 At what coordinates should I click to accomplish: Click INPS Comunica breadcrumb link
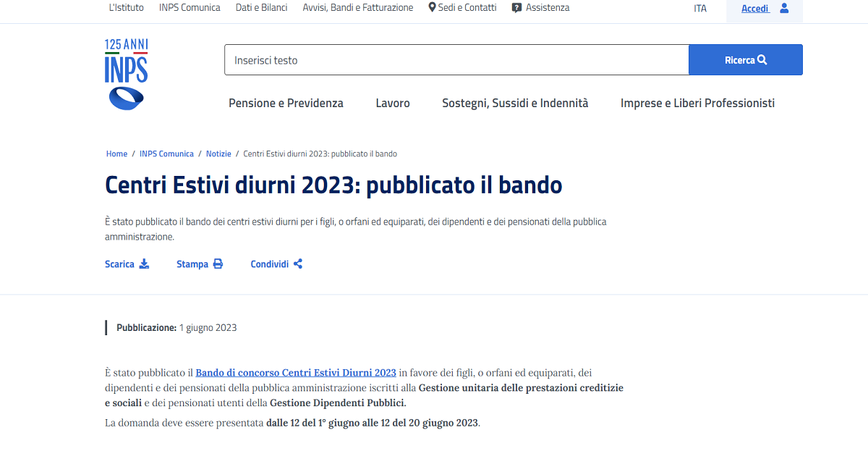166,153
